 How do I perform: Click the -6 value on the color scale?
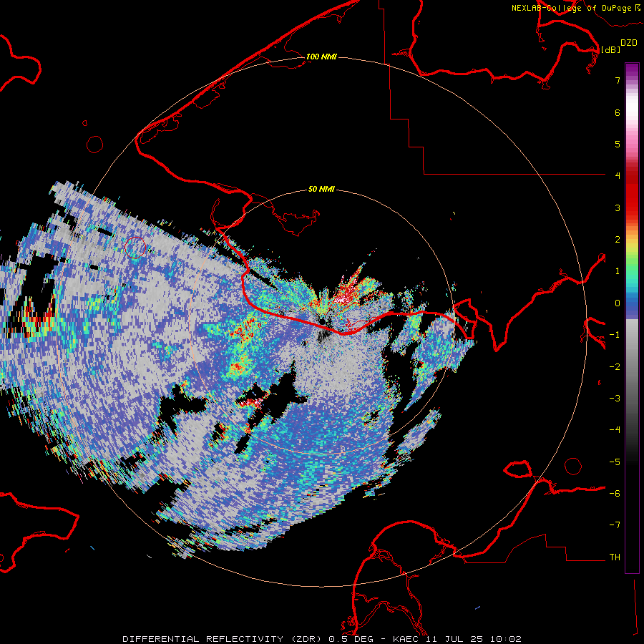click(x=615, y=494)
